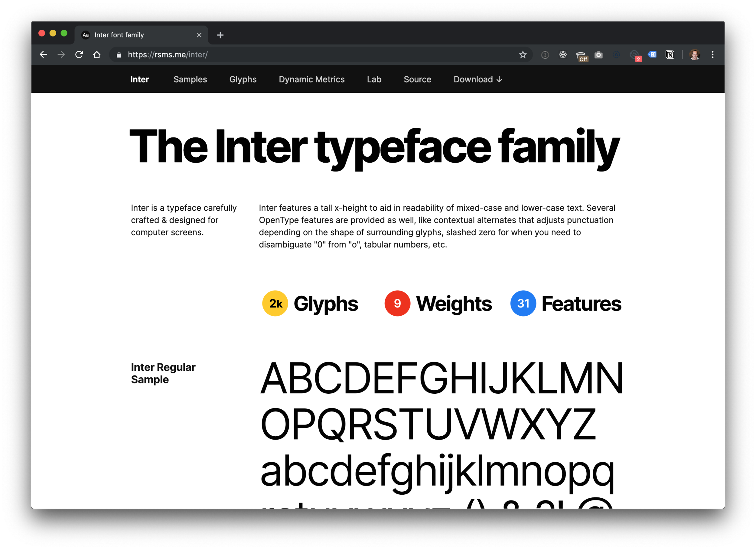Open the React DevTools extension
756x550 pixels.
[563, 55]
